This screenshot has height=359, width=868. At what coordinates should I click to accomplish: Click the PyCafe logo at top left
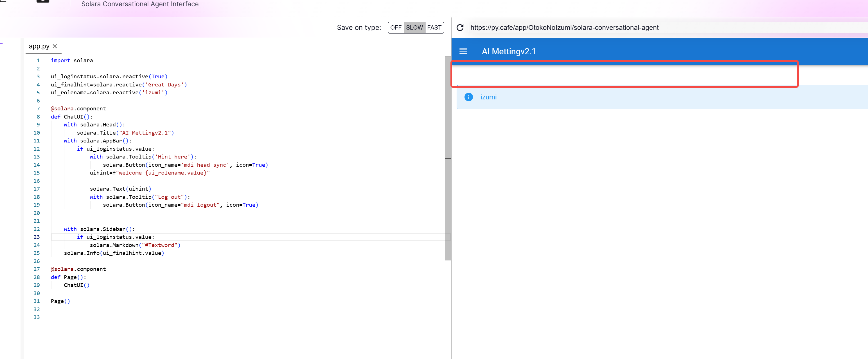43,2
